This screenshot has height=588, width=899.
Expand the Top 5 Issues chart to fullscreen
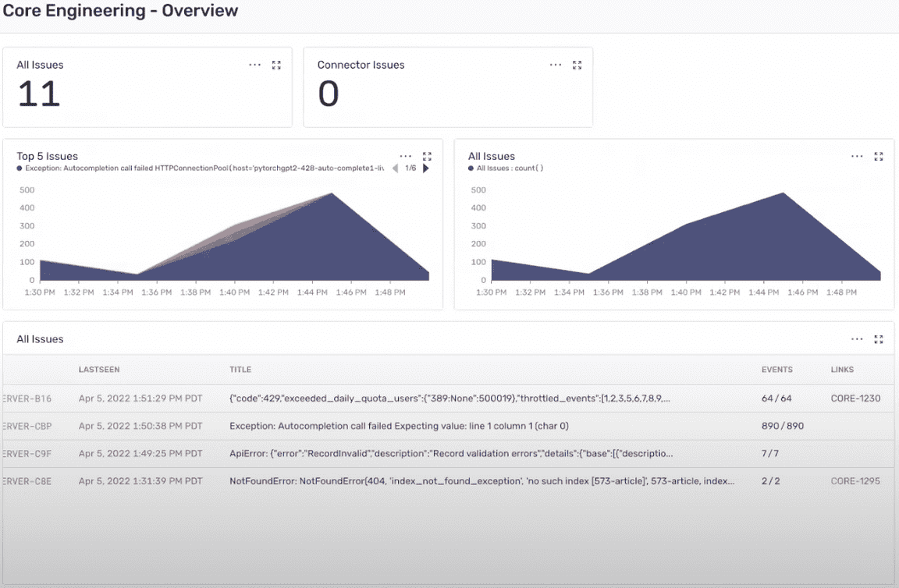tap(427, 156)
